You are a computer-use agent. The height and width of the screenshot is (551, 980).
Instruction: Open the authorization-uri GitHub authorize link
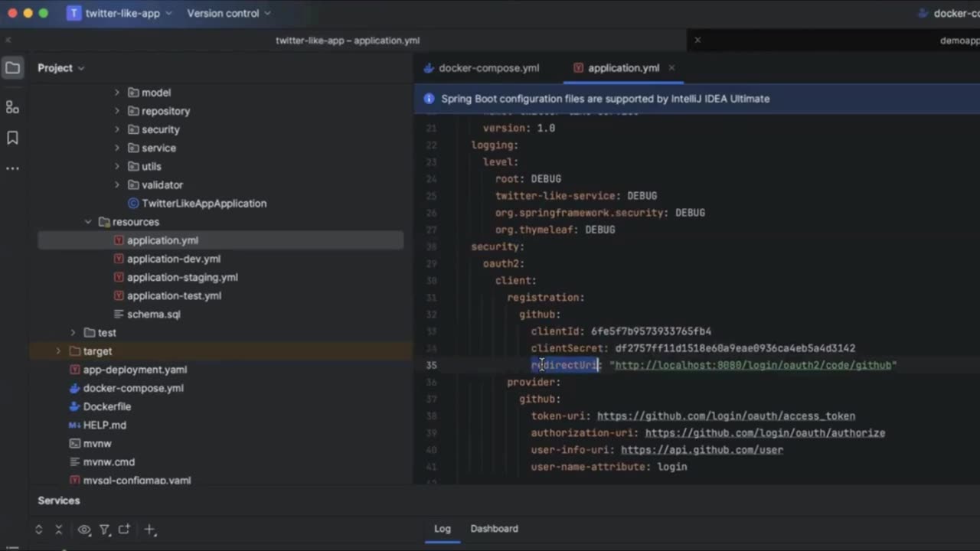(x=765, y=433)
